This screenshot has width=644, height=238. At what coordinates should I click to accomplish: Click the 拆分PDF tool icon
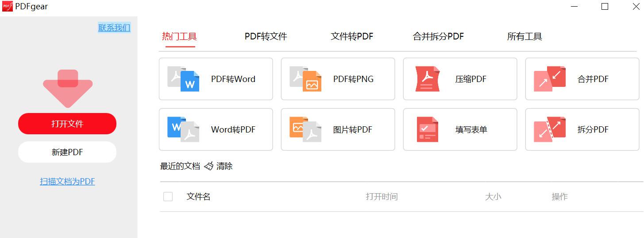click(x=550, y=129)
